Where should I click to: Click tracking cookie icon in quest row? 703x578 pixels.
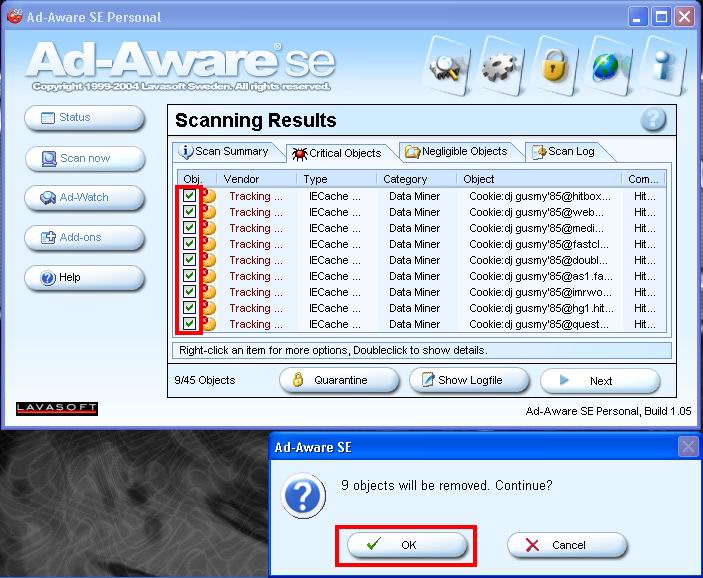tap(209, 324)
